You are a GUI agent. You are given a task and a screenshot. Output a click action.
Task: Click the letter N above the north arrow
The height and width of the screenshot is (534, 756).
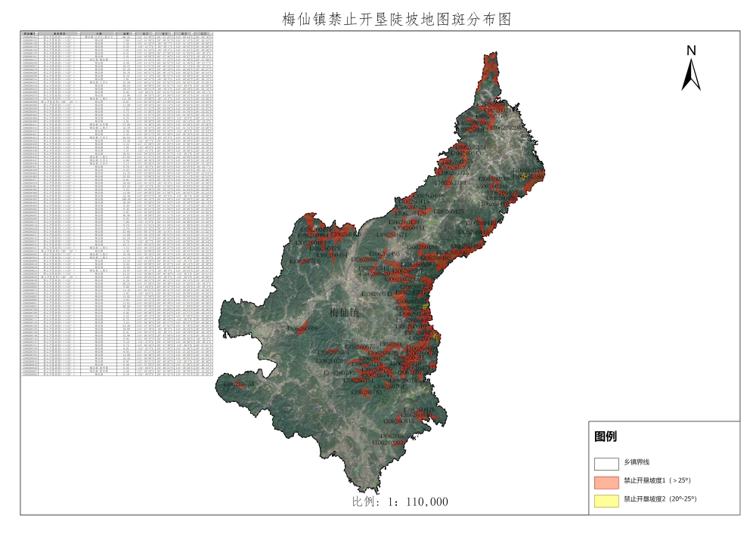coord(691,51)
